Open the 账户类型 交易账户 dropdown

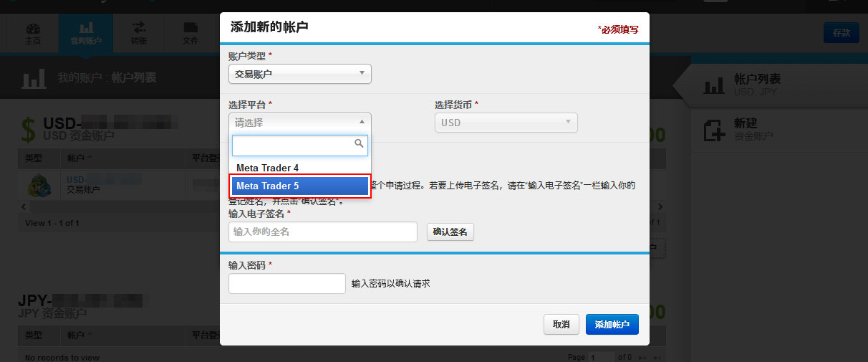click(300, 74)
